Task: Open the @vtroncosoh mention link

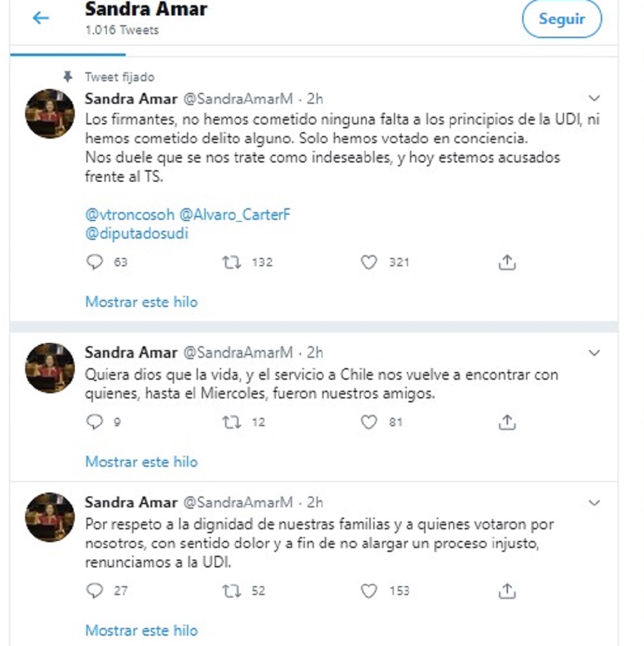Action: tap(129, 215)
